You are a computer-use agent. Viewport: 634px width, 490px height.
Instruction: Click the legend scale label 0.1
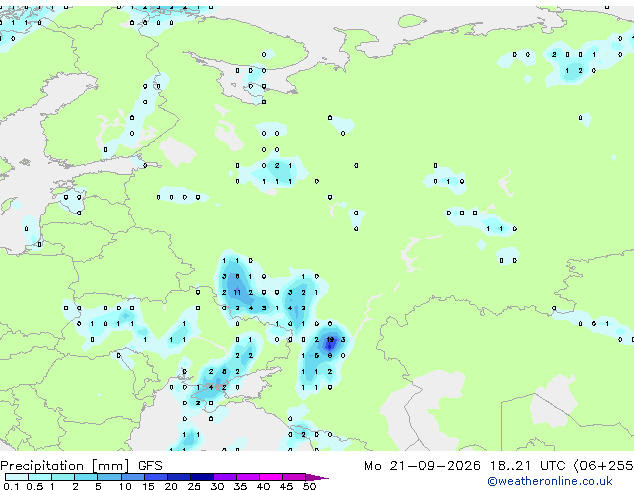(11, 486)
